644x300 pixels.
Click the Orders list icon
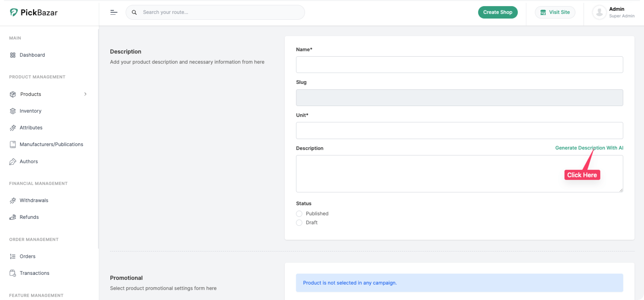coord(13,256)
